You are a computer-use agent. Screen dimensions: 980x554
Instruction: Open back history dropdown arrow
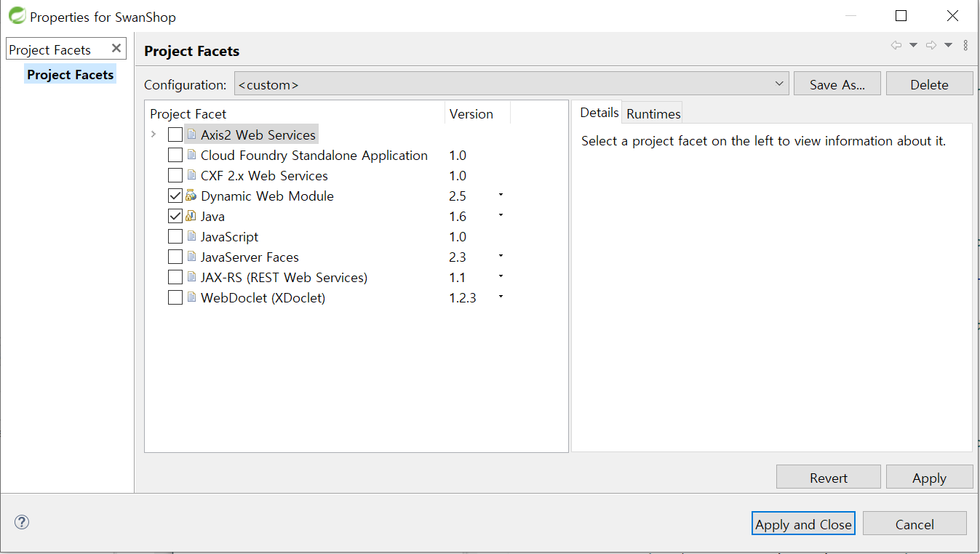click(914, 45)
